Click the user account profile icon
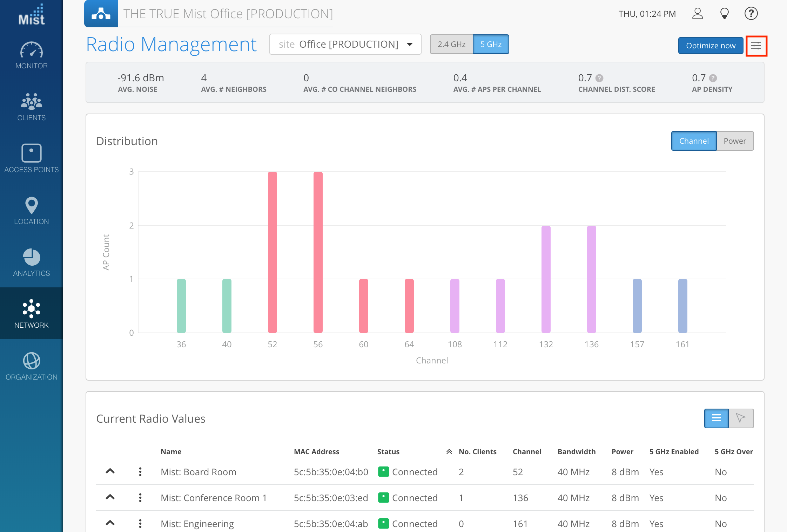The width and height of the screenshot is (787, 532). (x=697, y=14)
